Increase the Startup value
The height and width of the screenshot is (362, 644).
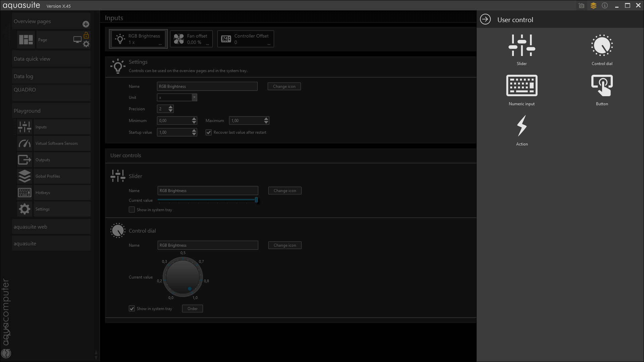[194, 130]
